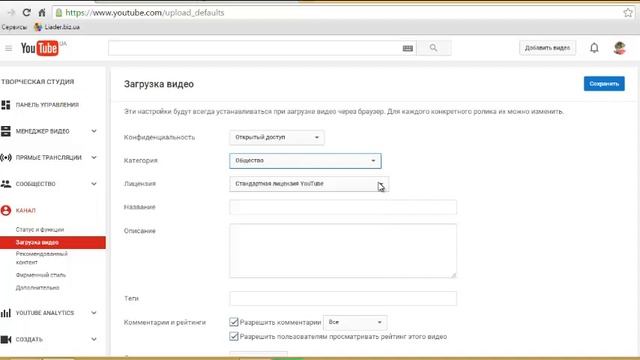Focus the YouTube search field
Viewport: 640px width, 360px height.
255,48
